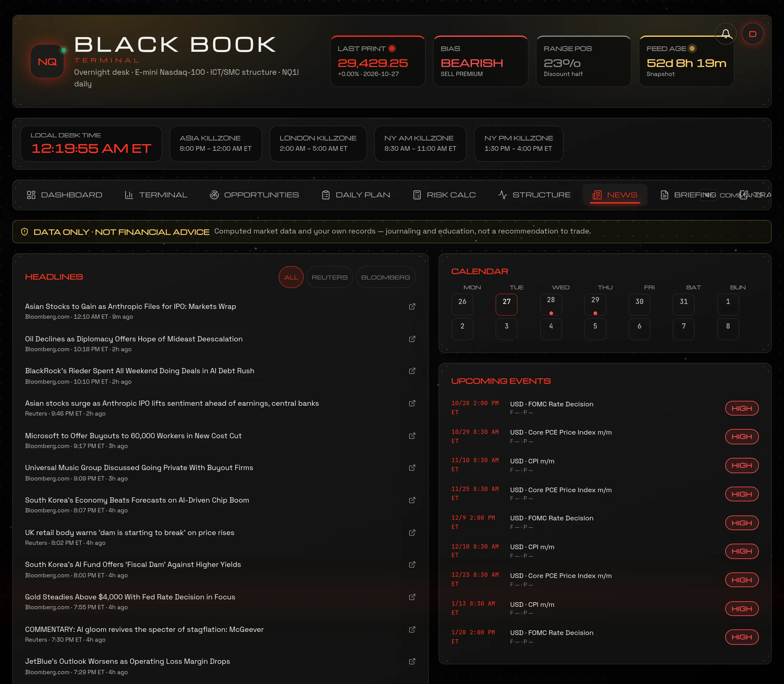This screenshot has height=684, width=784.
Task: Open the RISK CALC tab
Action: pyautogui.click(x=444, y=195)
